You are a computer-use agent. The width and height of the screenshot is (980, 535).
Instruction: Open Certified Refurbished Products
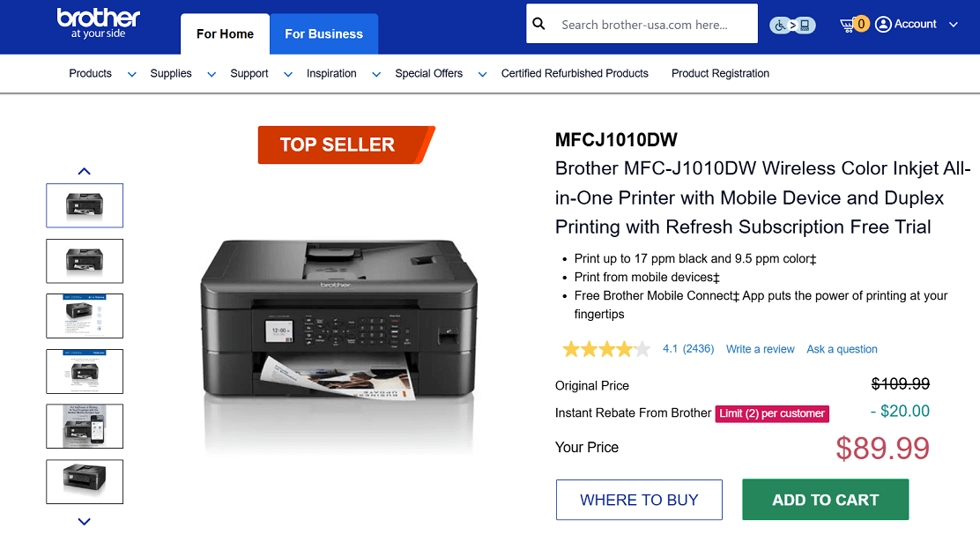coord(575,74)
